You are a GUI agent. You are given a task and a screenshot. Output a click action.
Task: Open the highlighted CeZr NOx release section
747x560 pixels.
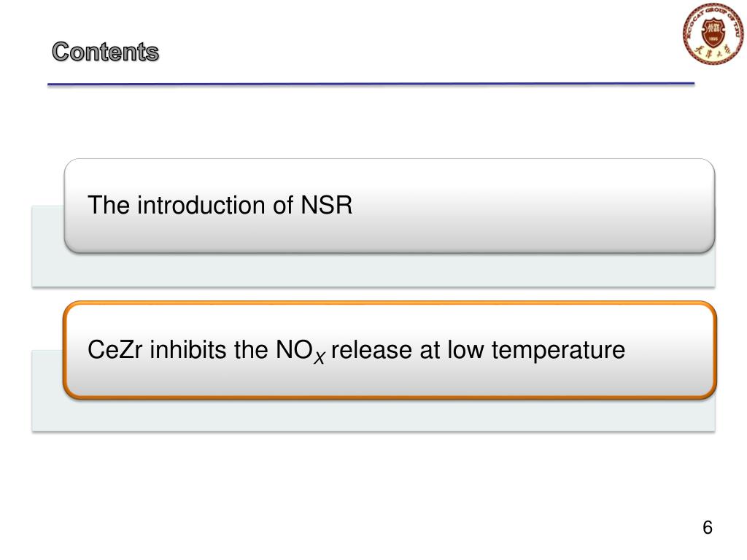click(x=390, y=350)
